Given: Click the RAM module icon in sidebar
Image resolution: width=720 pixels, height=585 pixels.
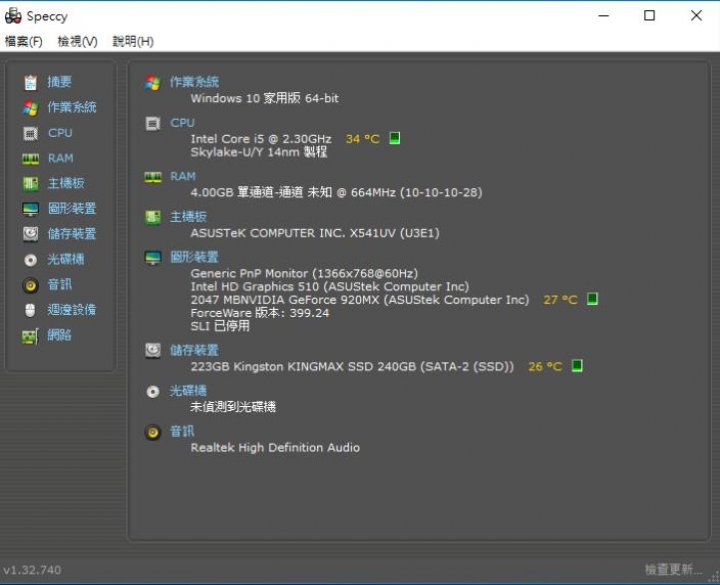Looking at the screenshot, I should pos(30,159).
